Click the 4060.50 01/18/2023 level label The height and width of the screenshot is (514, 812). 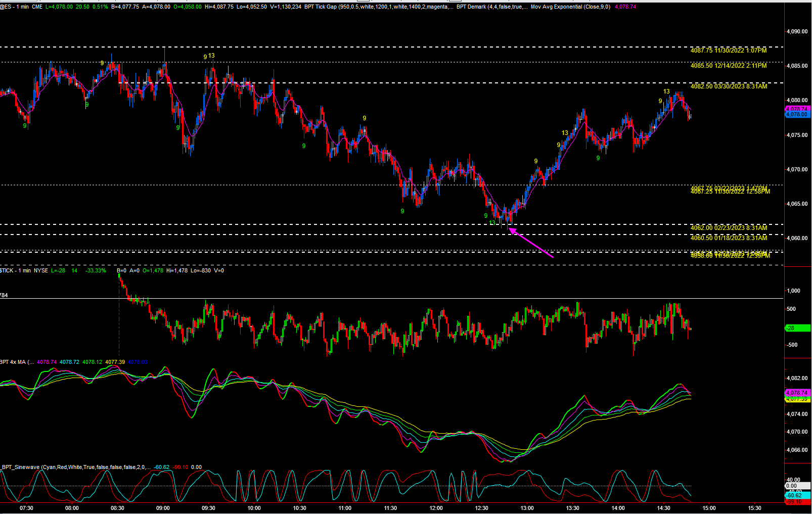(x=728, y=238)
